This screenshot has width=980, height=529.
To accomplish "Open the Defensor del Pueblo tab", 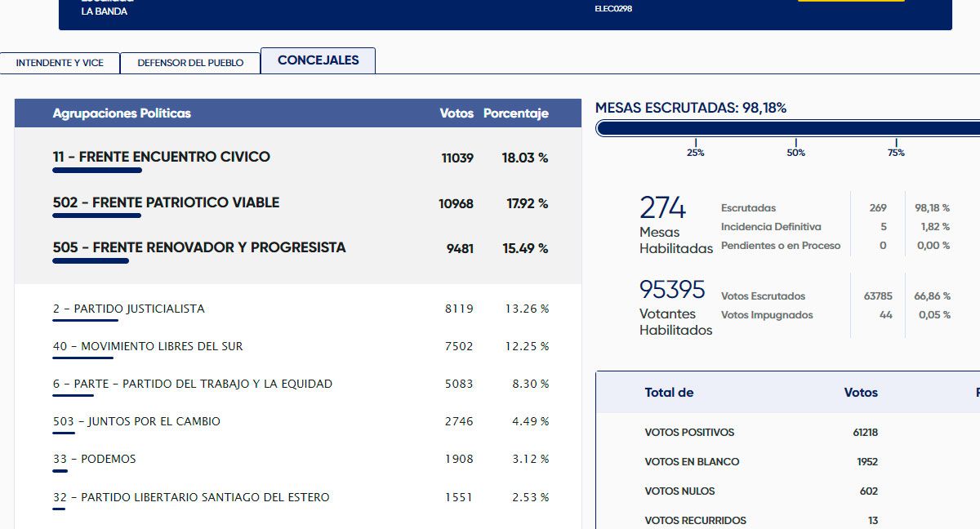I will [190, 63].
